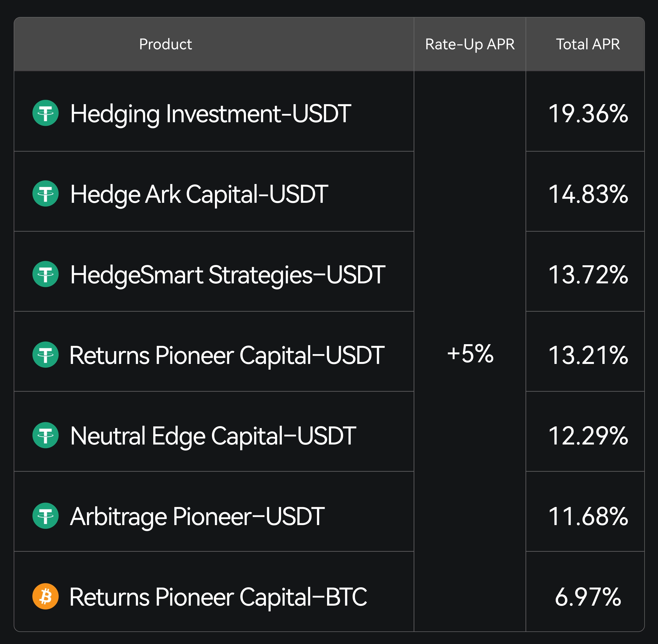The height and width of the screenshot is (644, 658).
Task: Click the Tether icon beside Hedging Investment-USDT
Action: click(x=45, y=113)
